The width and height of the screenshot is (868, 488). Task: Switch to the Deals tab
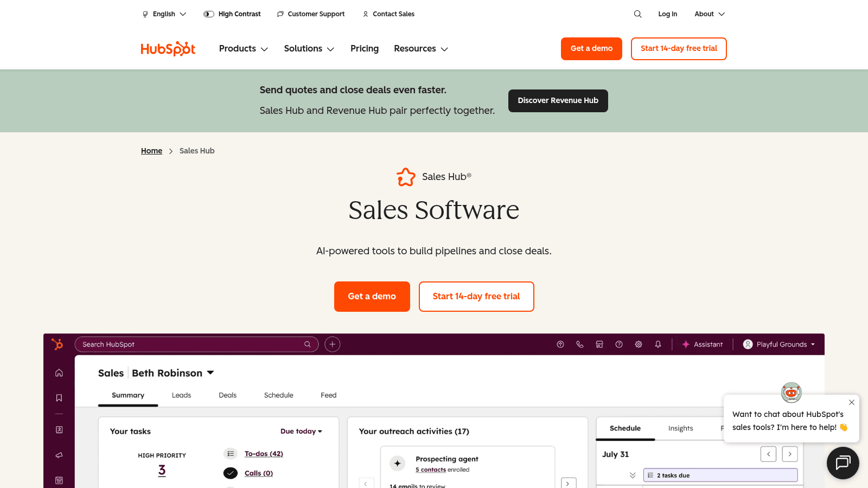[227, 395]
